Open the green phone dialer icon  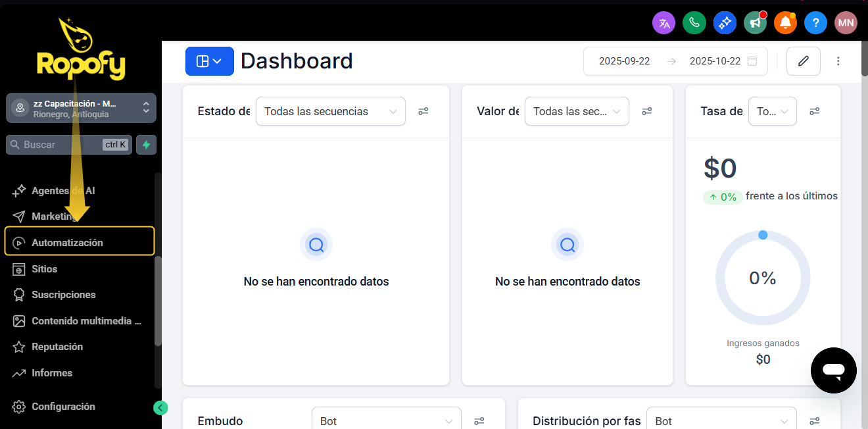(x=694, y=23)
